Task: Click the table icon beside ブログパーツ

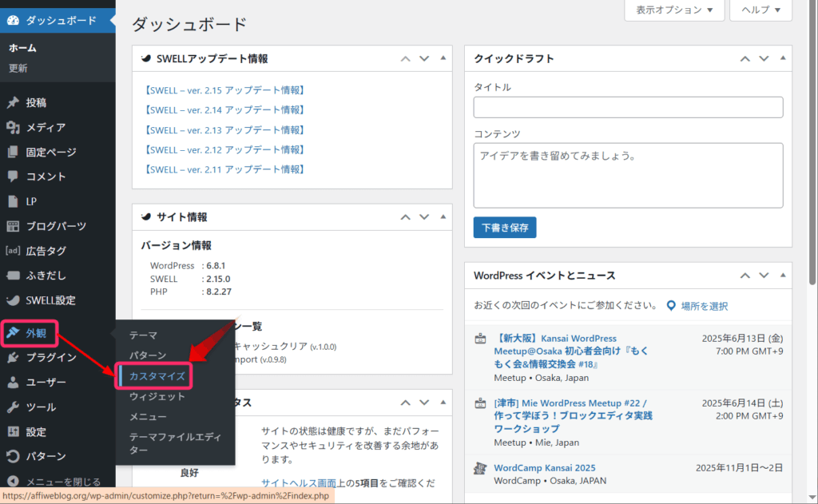Action: 13,226
